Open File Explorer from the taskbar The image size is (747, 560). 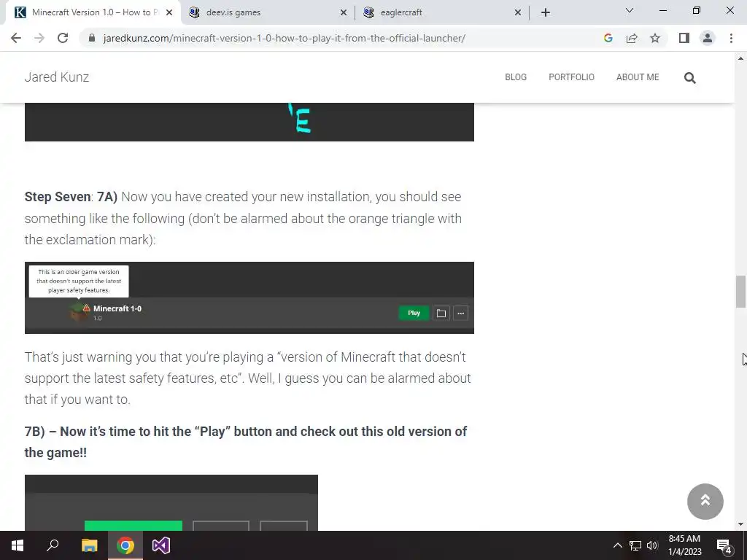click(x=89, y=545)
